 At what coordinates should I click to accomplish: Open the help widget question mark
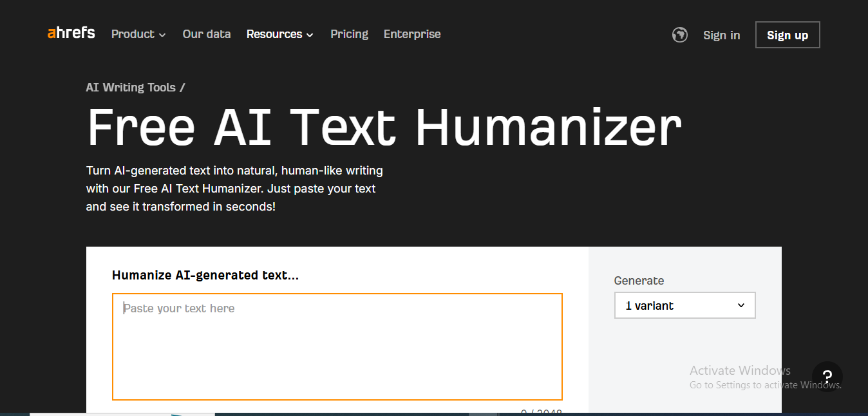coord(827,377)
